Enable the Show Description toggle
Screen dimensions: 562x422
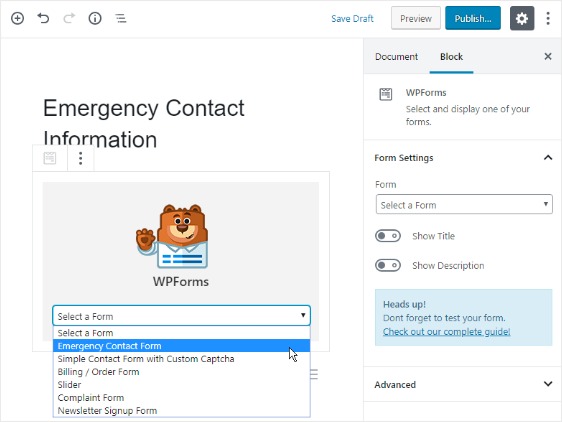(x=388, y=265)
